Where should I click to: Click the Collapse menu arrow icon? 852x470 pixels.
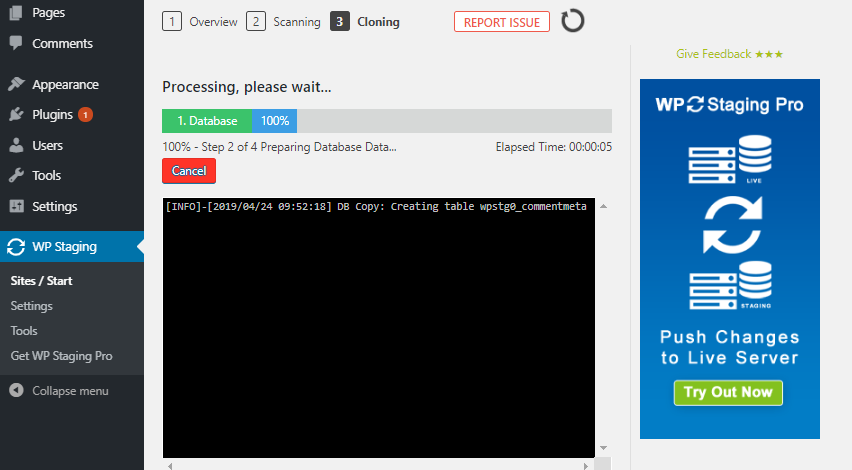(16, 390)
